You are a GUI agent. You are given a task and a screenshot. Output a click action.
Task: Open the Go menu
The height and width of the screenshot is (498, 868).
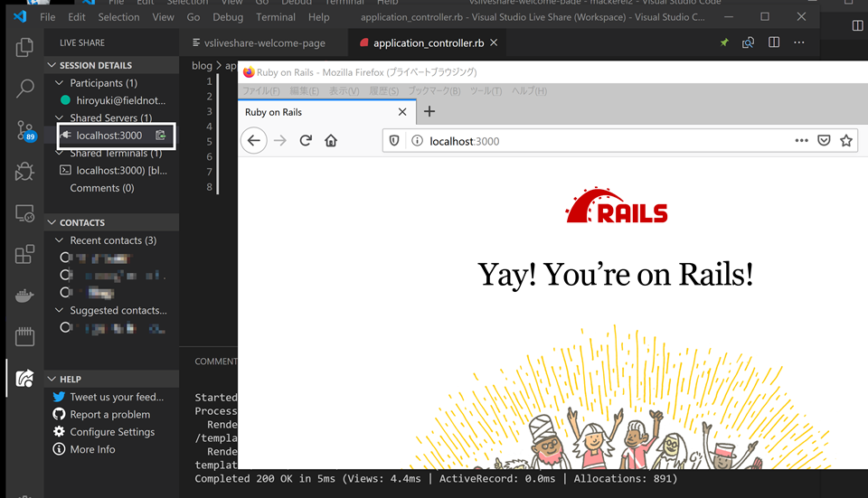(193, 17)
